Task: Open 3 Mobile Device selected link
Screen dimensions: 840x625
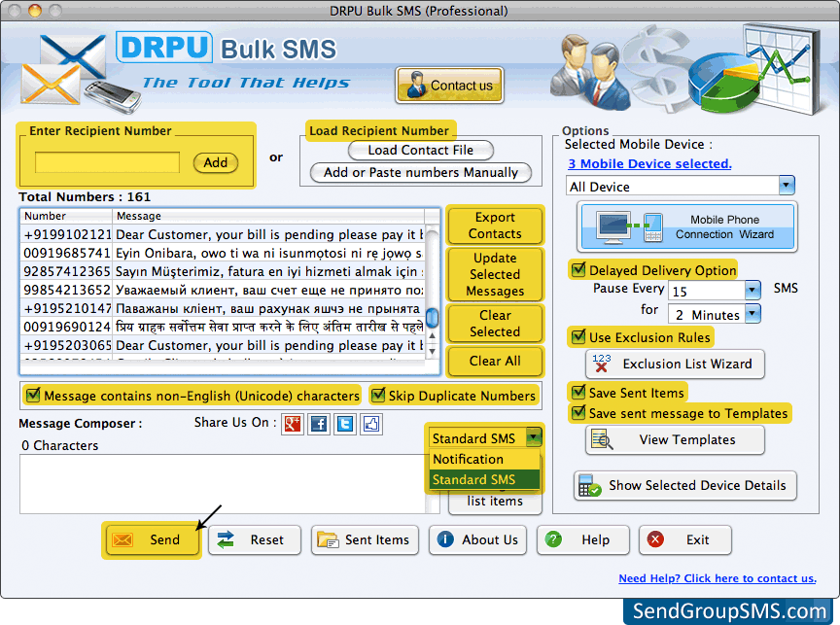Action: [649, 164]
